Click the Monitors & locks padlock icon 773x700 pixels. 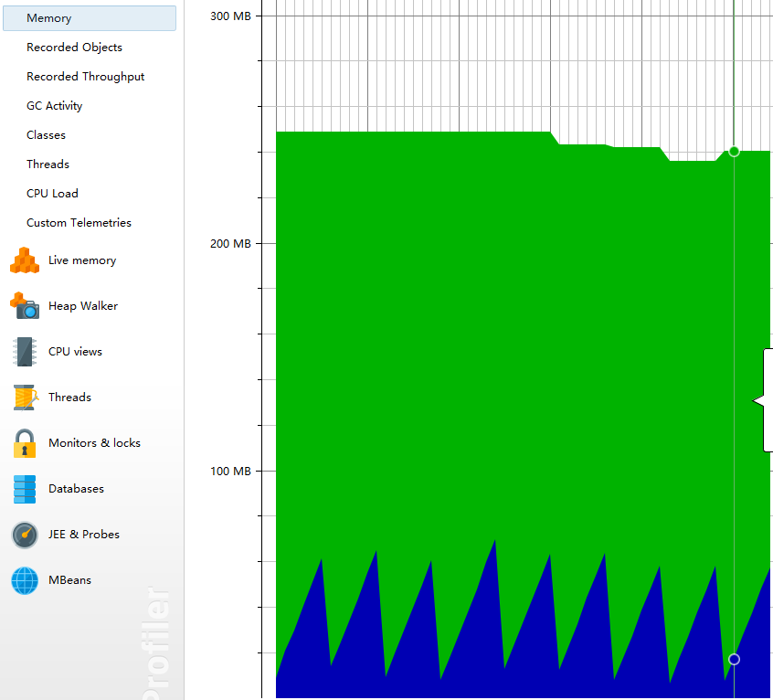(x=25, y=443)
